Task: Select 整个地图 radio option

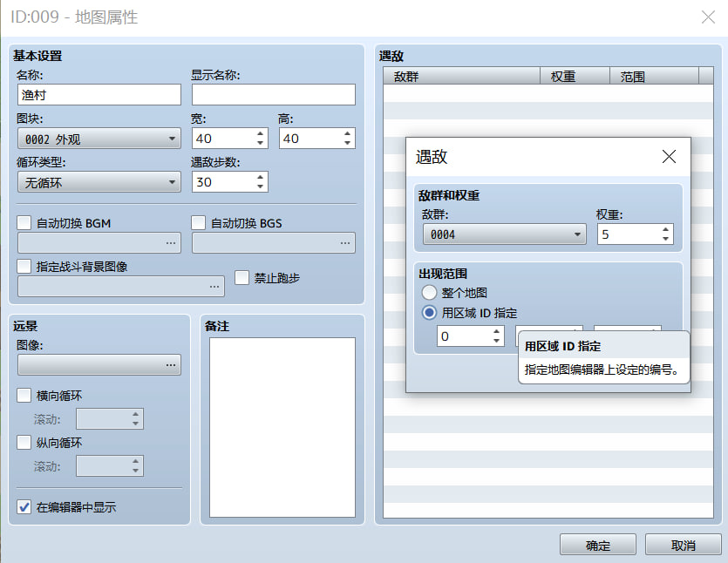Action: click(x=429, y=293)
